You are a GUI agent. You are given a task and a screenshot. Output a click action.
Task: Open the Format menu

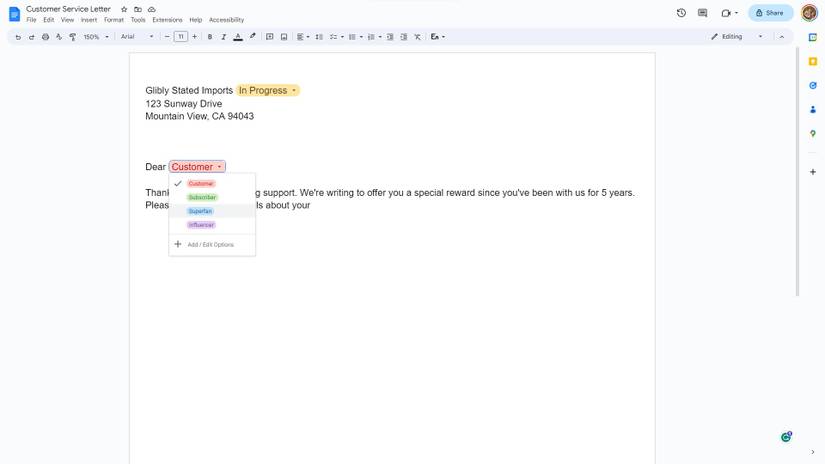[114, 20]
